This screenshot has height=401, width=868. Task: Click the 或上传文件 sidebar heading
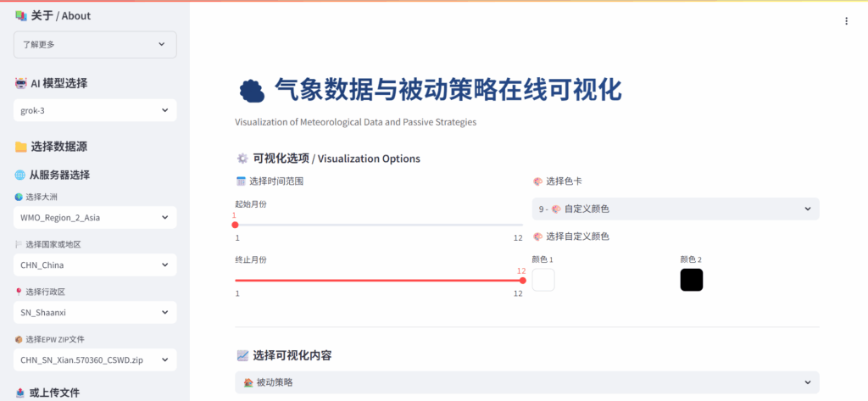pyautogui.click(x=54, y=393)
